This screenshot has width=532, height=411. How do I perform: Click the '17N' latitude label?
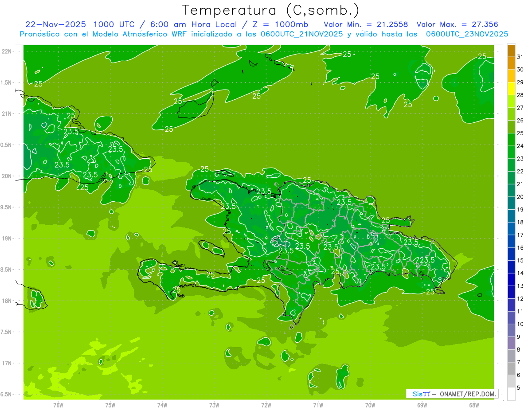pyautogui.click(x=7, y=363)
